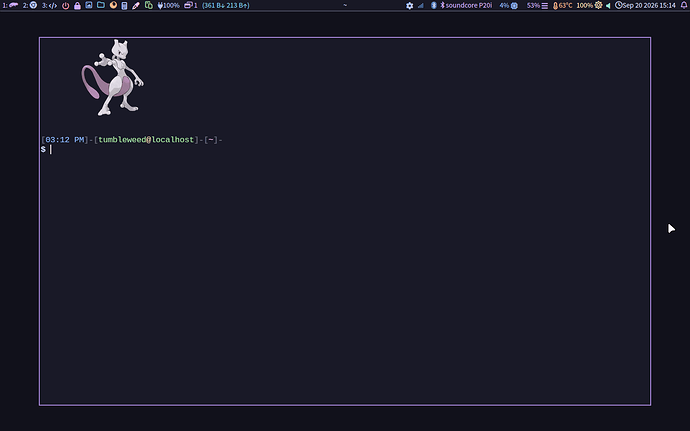Click the date and time clock
Screen dimensions: 690x431
click(645, 5)
